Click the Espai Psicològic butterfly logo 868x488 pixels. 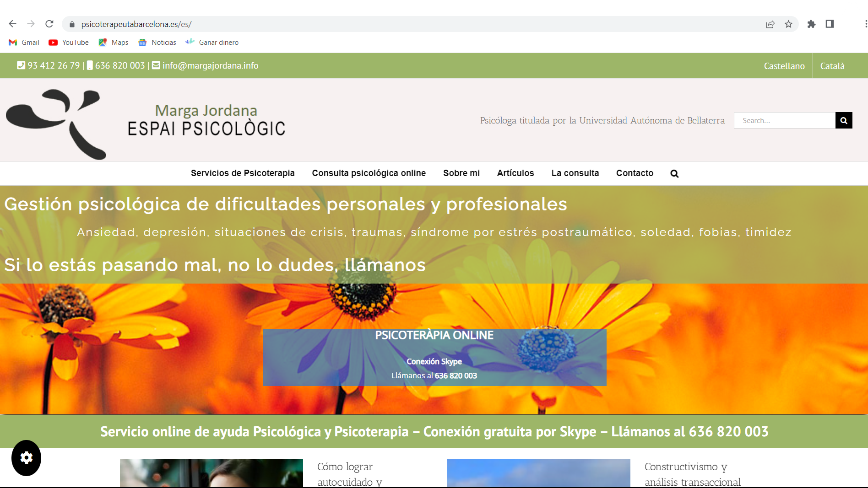[x=56, y=124]
